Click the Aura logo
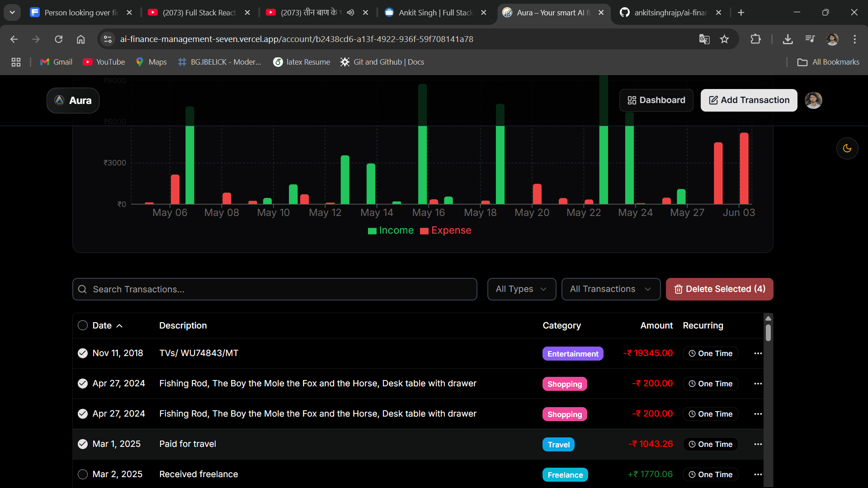Viewport: 868px width, 488px height. pyautogui.click(x=73, y=100)
